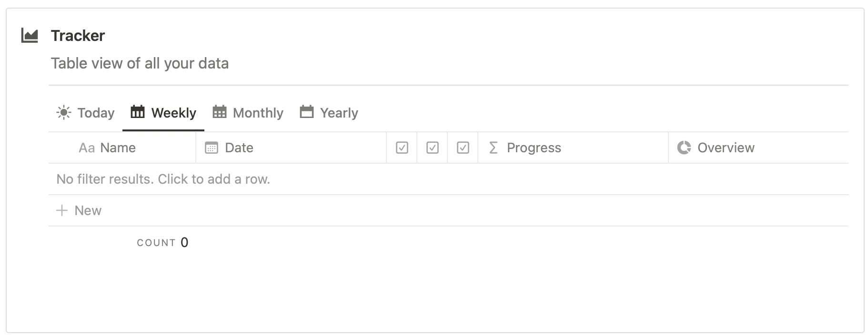Click the sigma formula icon by Progress
The width and height of the screenshot is (868, 335).
tap(494, 148)
